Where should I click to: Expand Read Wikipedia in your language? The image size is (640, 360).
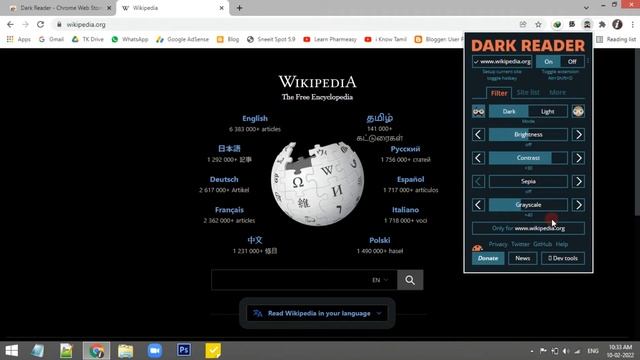coord(318,313)
